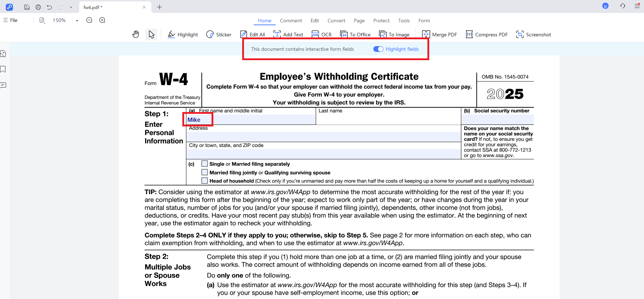Click Edit All in toolbar
The image size is (644, 299).
click(x=253, y=35)
